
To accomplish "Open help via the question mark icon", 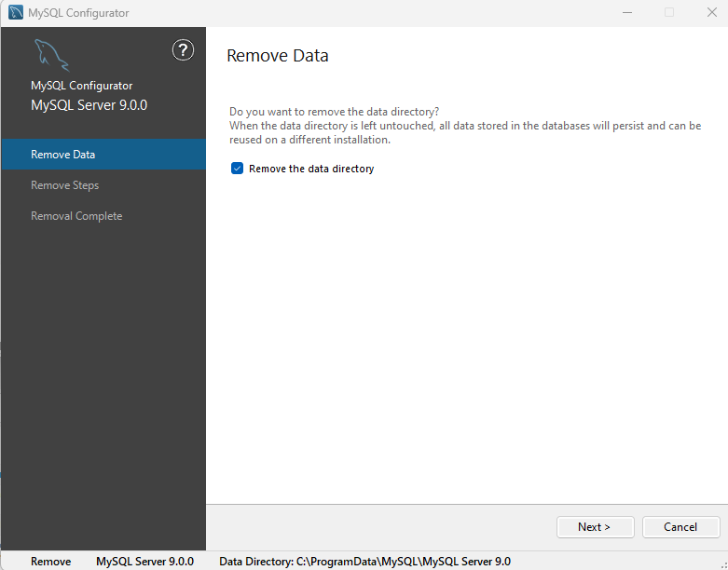I will [x=183, y=50].
